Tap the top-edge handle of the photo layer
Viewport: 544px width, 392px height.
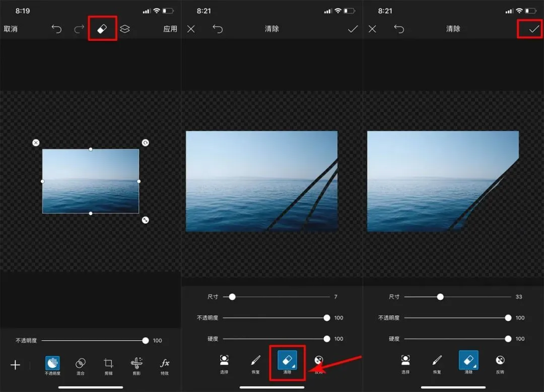tap(91, 149)
